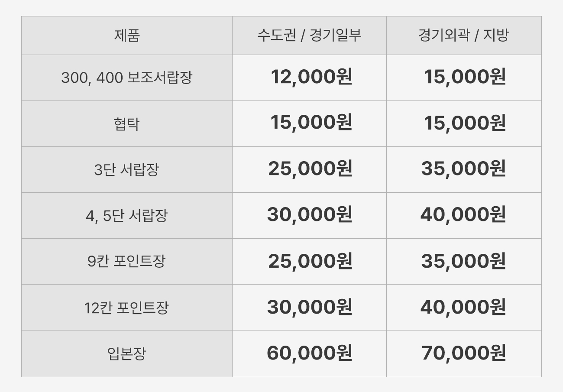Click the 수도권 / 경기일부 column header
Screen dimensions: 563x392
(x=309, y=36)
